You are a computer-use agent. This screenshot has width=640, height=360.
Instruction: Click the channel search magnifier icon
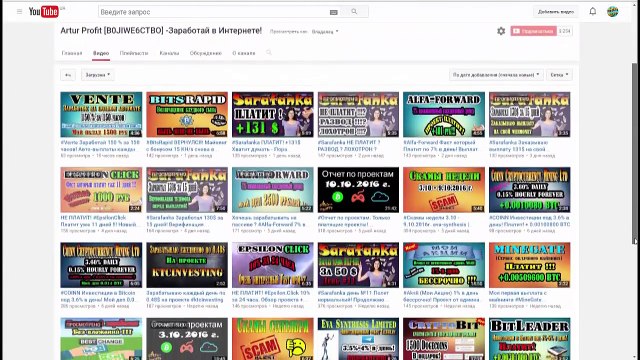pyautogui.click(x=269, y=53)
